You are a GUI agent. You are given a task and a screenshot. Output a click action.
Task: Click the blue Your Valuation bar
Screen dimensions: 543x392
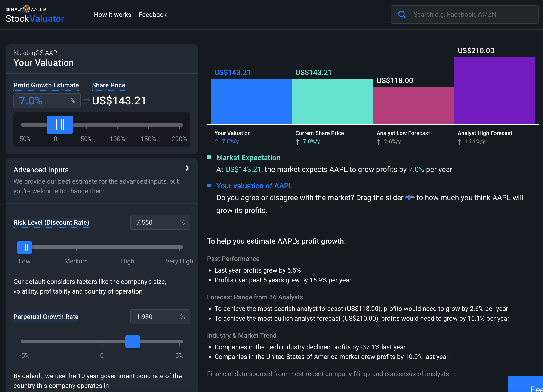coord(251,101)
